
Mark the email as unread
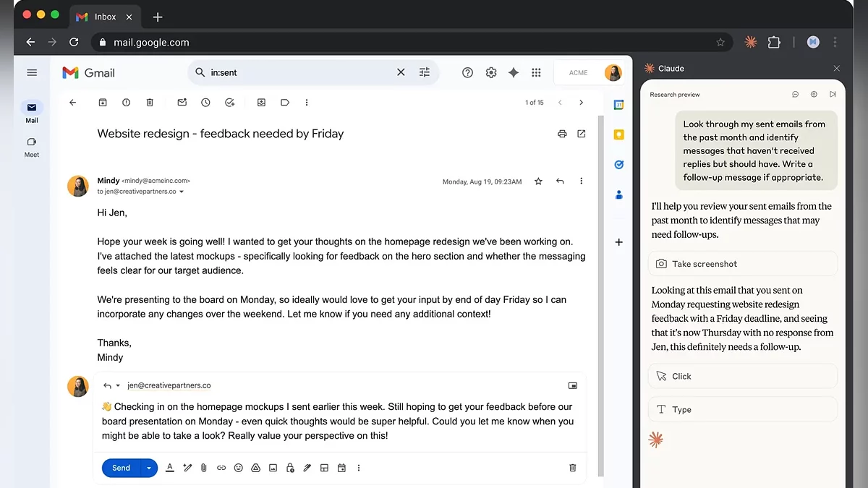[x=182, y=103]
